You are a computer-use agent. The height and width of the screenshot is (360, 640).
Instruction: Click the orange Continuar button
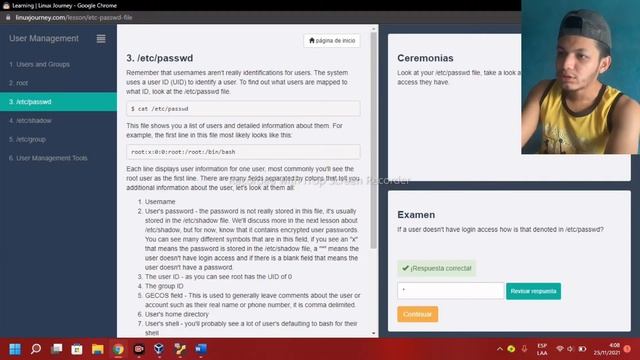pos(418,314)
